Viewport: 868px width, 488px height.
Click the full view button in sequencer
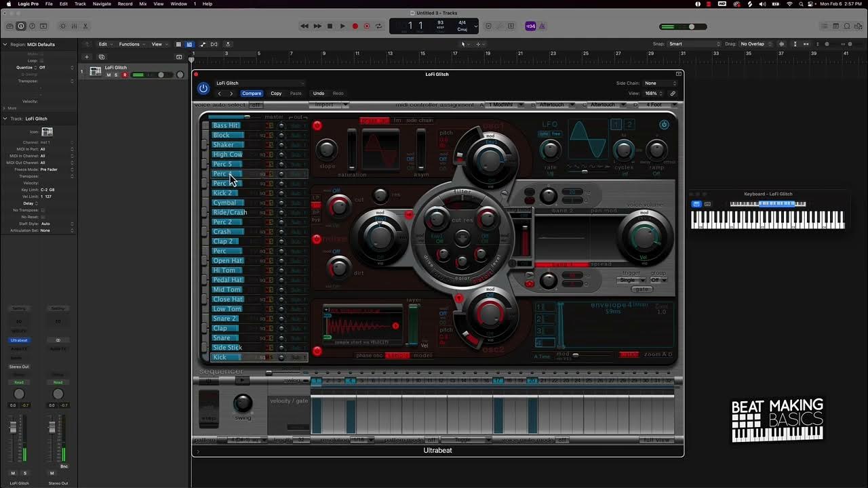click(656, 440)
